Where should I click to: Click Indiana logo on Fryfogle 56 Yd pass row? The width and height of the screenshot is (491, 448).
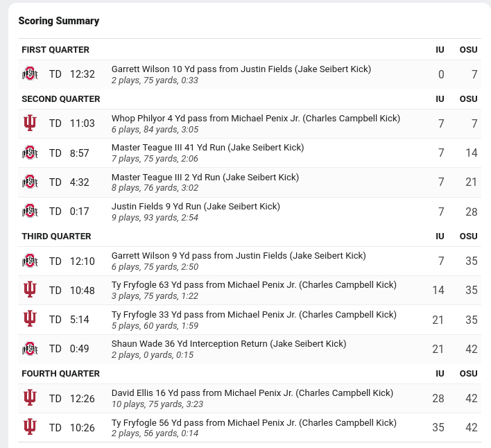[30, 427]
